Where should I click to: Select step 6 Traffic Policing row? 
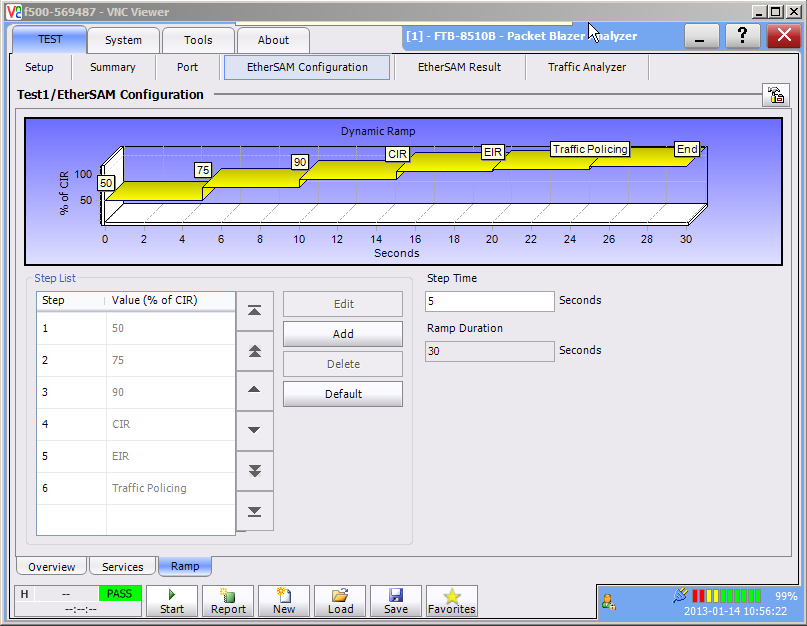click(x=136, y=488)
